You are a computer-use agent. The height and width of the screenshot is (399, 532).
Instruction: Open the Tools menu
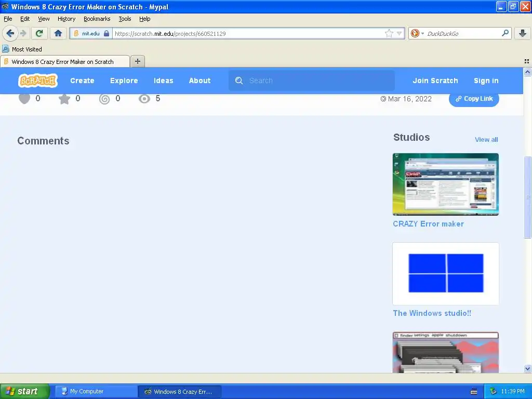tap(125, 19)
